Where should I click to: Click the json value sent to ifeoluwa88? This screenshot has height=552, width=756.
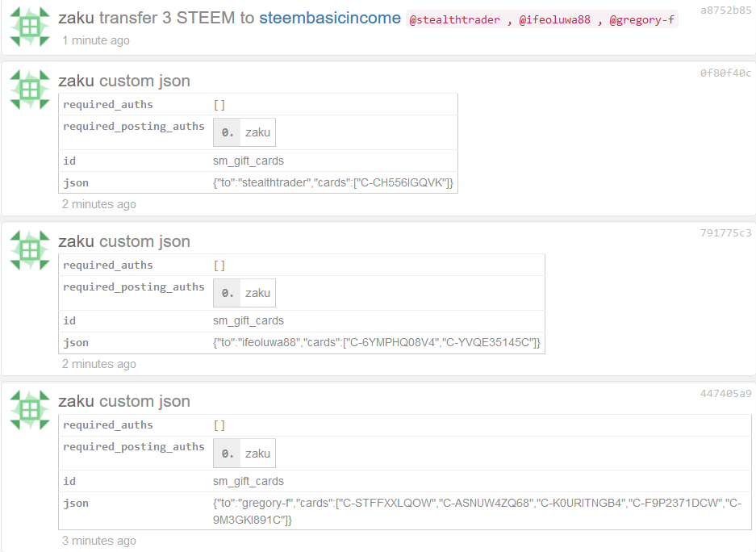click(x=377, y=342)
